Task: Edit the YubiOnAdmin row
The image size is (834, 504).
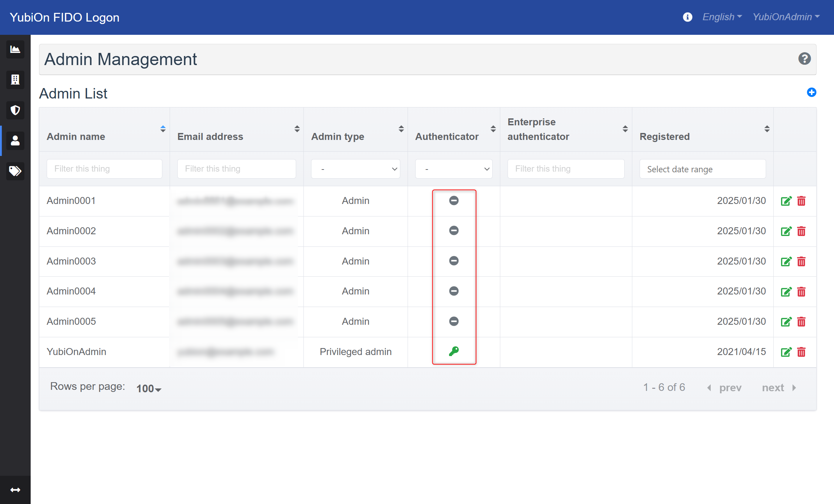Action: click(786, 352)
